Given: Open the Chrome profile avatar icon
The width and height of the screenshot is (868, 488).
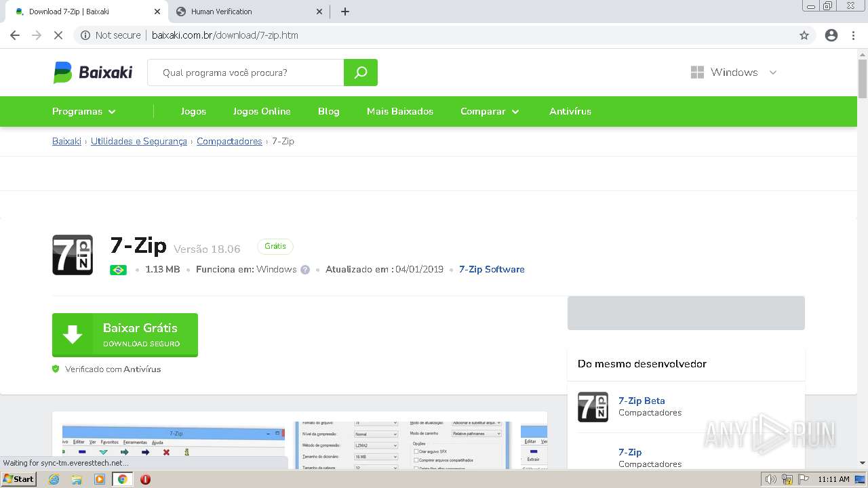Looking at the screenshot, I should coord(831,35).
